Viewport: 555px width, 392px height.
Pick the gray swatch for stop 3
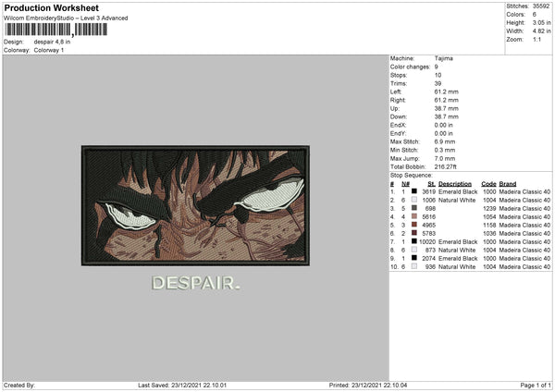click(x=414, y=208)
